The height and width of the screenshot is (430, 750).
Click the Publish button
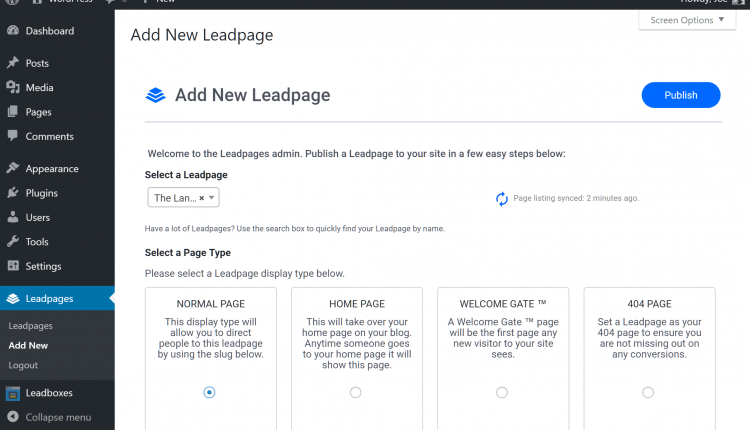(x=681, y=95)
